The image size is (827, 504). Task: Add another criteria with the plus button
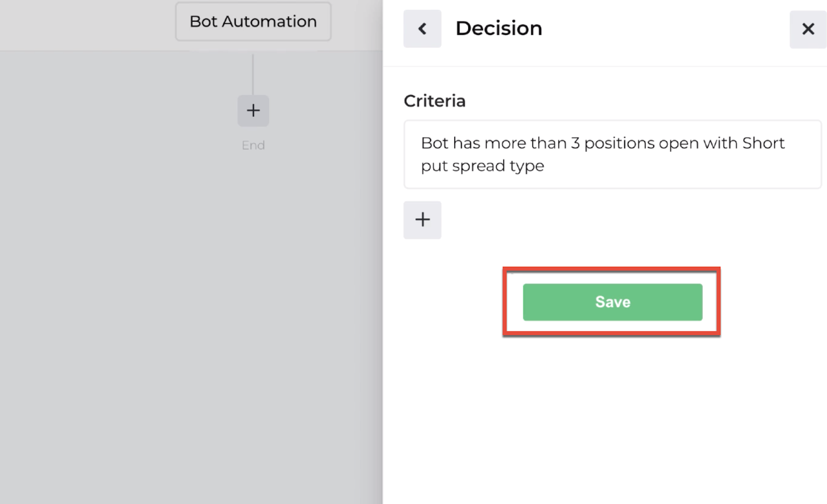pyautogui.click(x=422, y=220)
